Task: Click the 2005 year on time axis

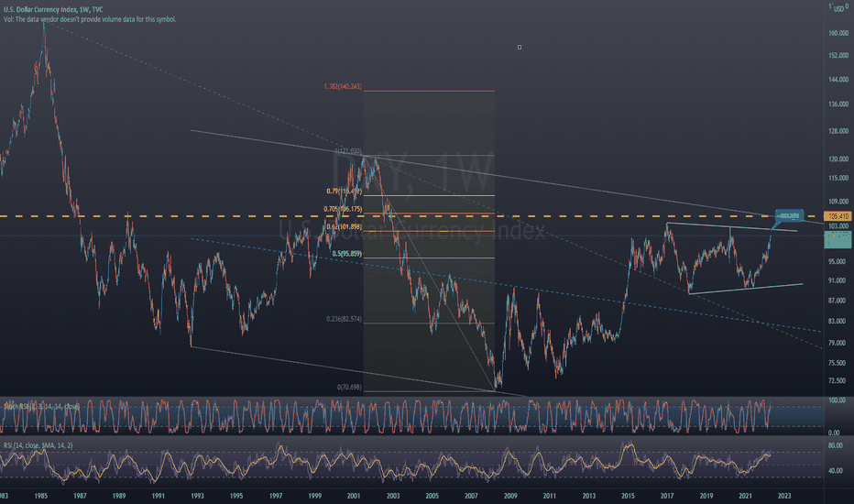Action: 432,497
